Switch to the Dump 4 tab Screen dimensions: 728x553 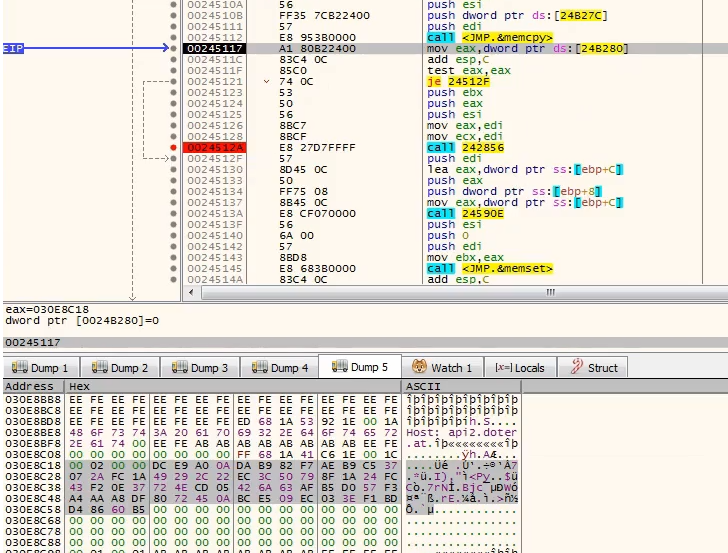click(278, 368)
